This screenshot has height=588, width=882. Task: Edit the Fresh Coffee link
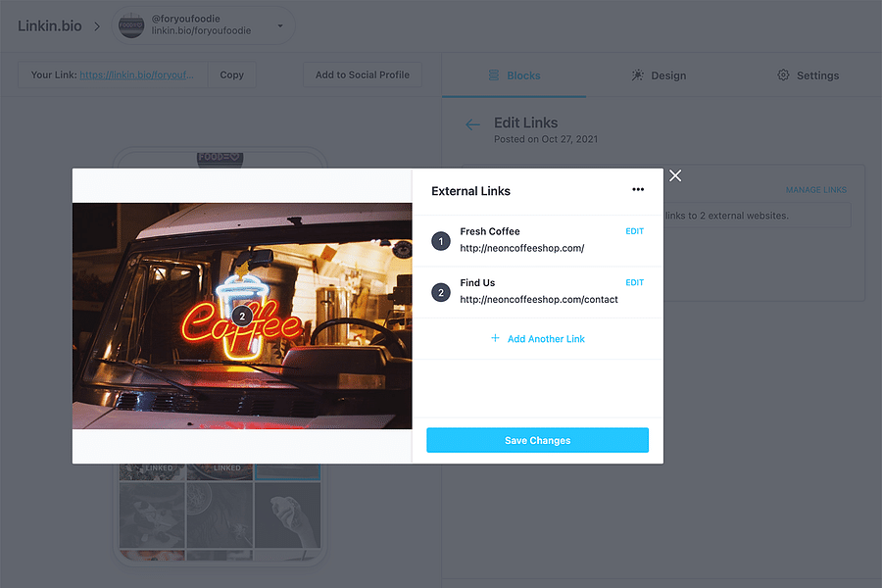634,230
